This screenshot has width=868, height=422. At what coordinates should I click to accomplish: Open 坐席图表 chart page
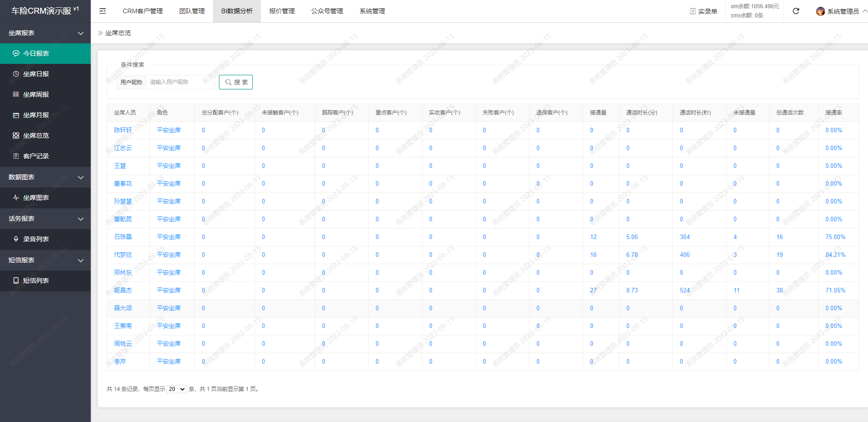(36, 198)
